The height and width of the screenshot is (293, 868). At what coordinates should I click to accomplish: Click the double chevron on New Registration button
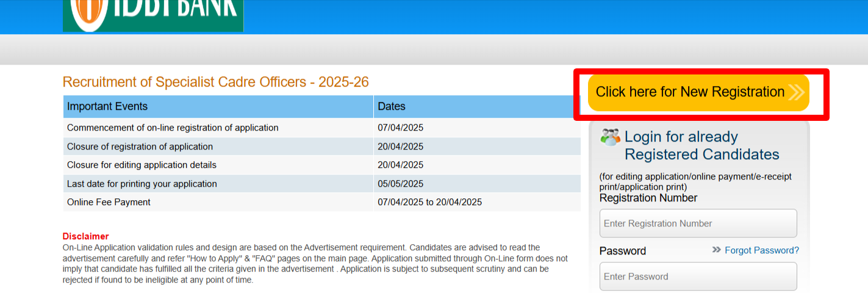click(796, 92)
